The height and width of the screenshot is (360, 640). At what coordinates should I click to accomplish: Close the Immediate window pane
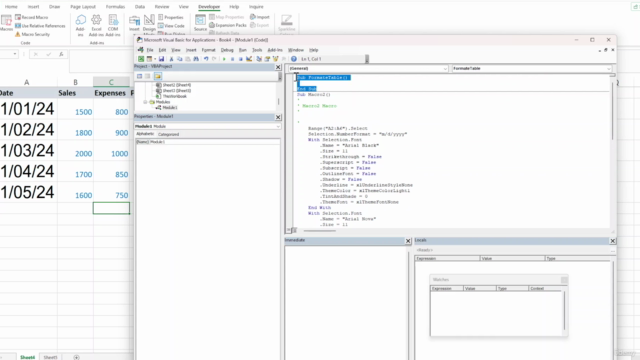point(408,241)
